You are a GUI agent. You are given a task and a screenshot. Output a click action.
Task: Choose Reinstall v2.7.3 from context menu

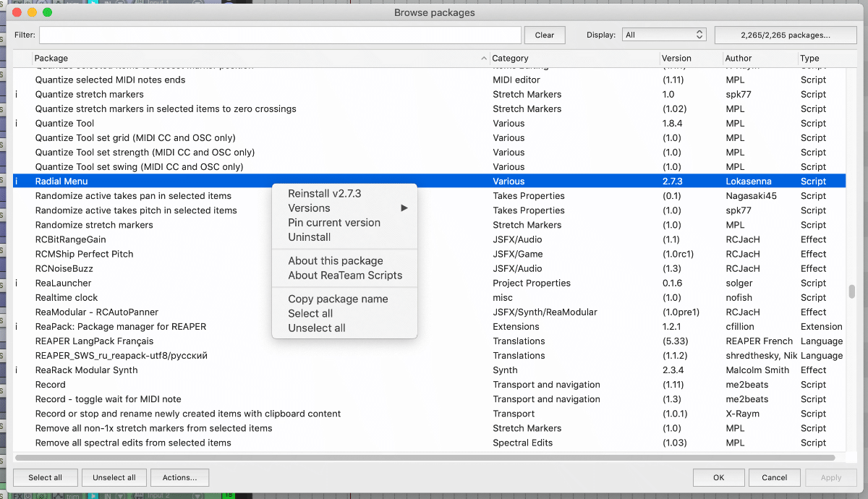click(x=324, y=194)
